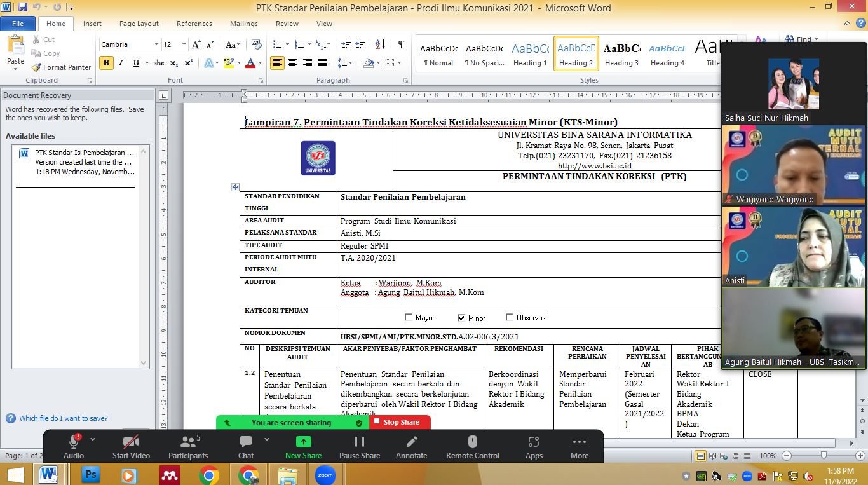Toggle bold formatting in Font group
The height and width of the screenshot is (485, 868).
pos(106,63)
